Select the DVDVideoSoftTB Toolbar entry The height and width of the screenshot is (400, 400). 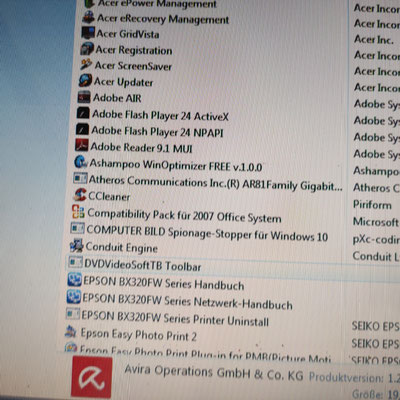143,265
